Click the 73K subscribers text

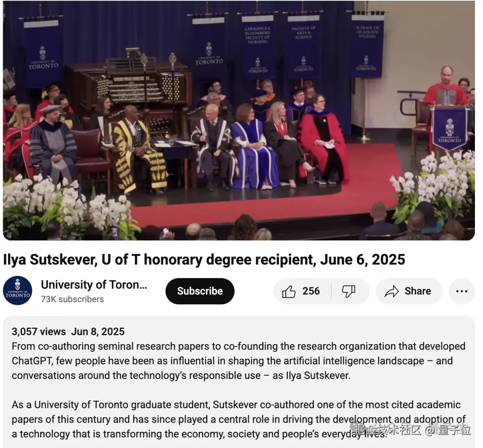coord(72,299)
